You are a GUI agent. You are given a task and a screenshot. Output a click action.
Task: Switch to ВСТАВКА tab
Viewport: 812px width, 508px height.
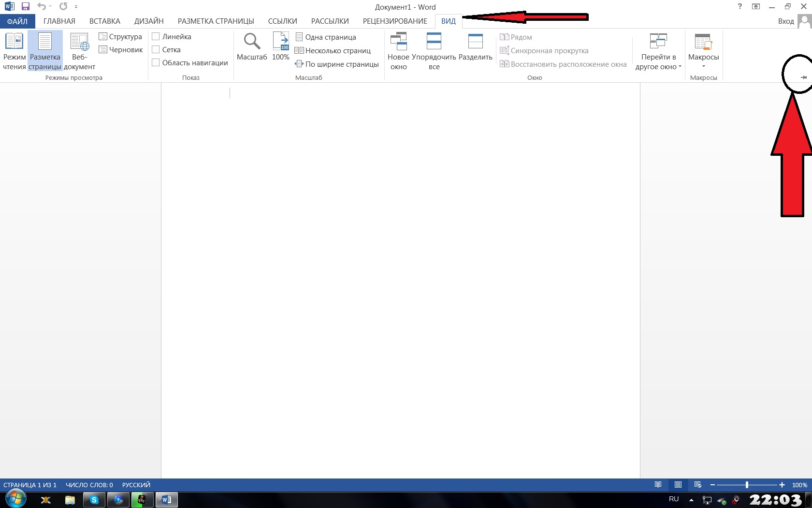[x=105, y=21]
